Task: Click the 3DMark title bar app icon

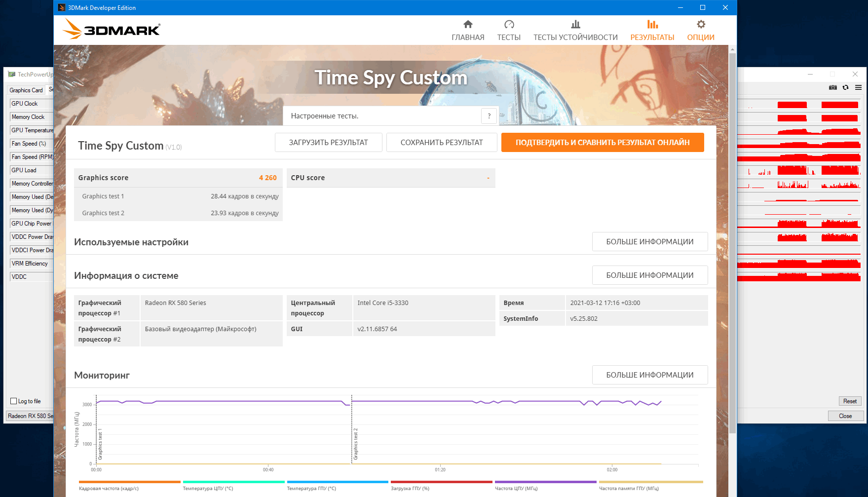Action: tap(62, 7)
